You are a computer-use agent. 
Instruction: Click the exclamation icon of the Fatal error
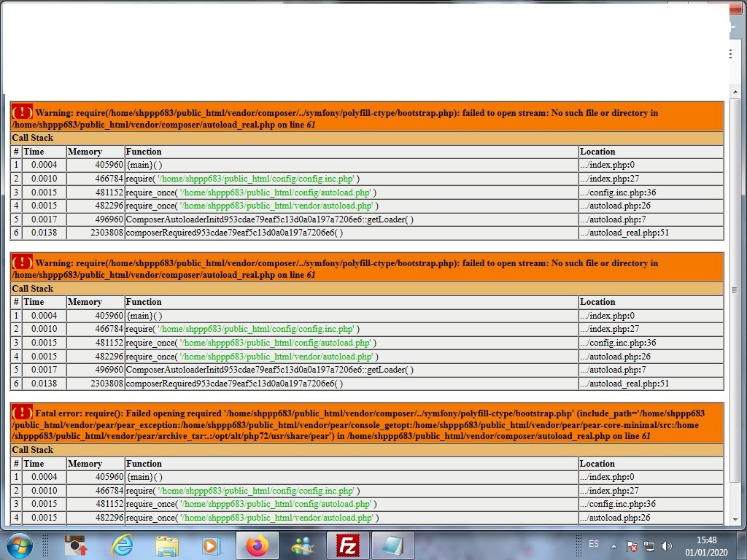pos(22,413)
